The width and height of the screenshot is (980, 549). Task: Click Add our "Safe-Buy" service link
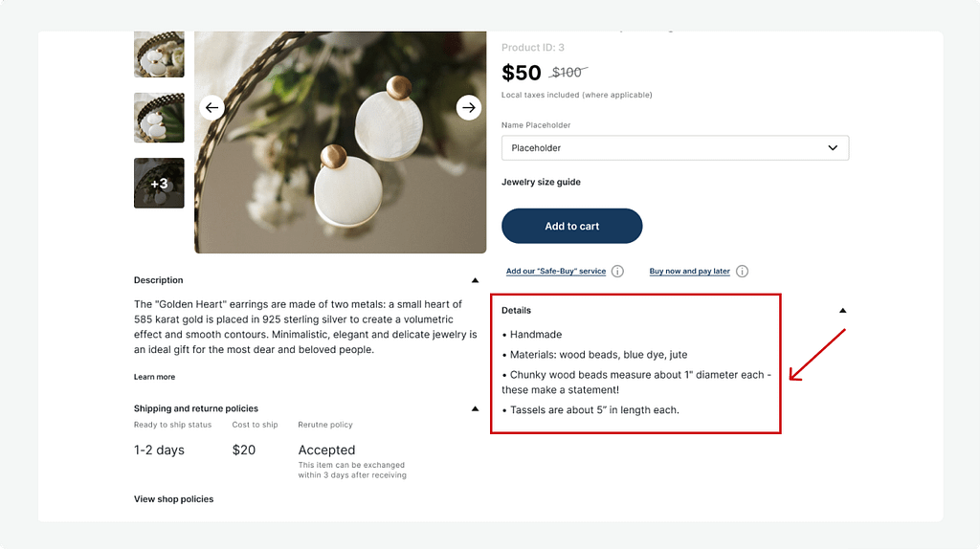click(x=555, y=272)
